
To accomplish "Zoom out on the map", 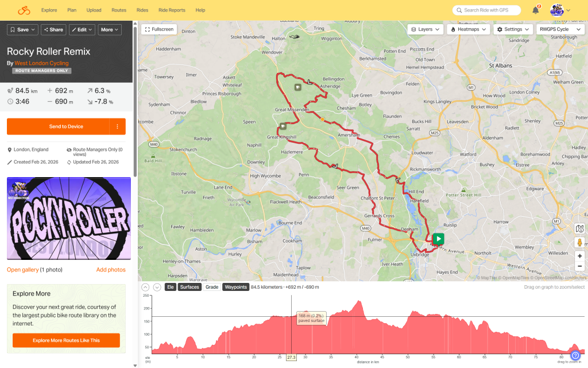I will [x=580, y=267].
